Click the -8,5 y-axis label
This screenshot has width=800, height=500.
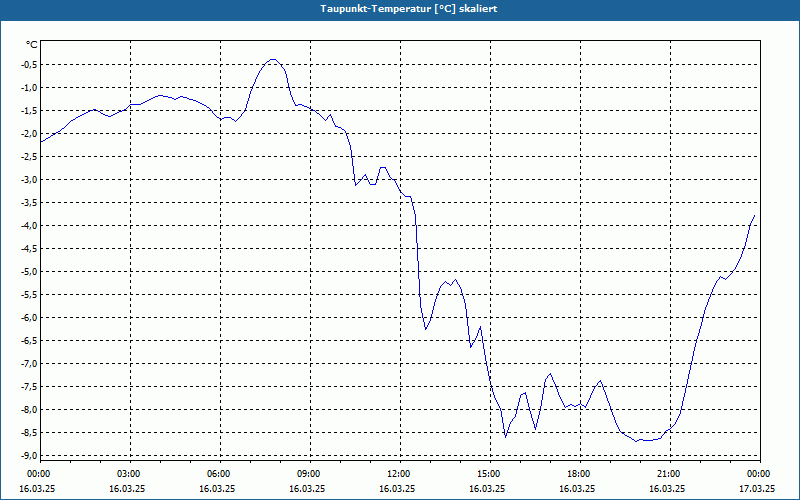(x=29, y=433)
